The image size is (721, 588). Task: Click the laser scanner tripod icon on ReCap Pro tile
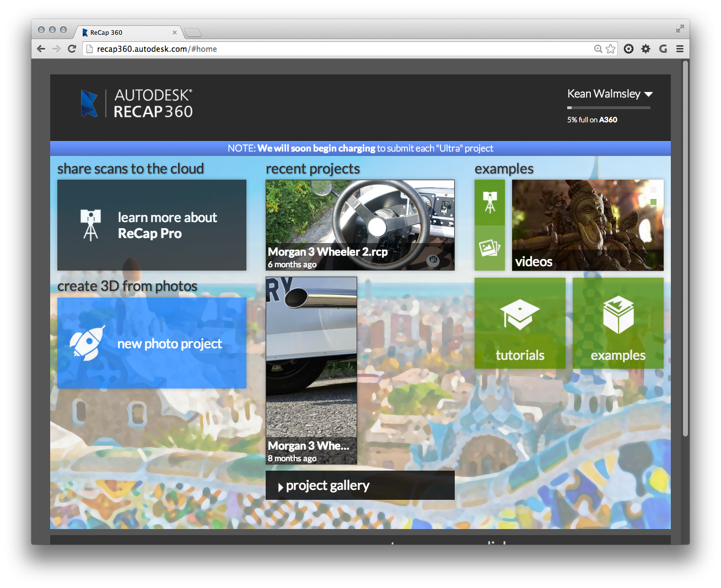pos(90,225)
